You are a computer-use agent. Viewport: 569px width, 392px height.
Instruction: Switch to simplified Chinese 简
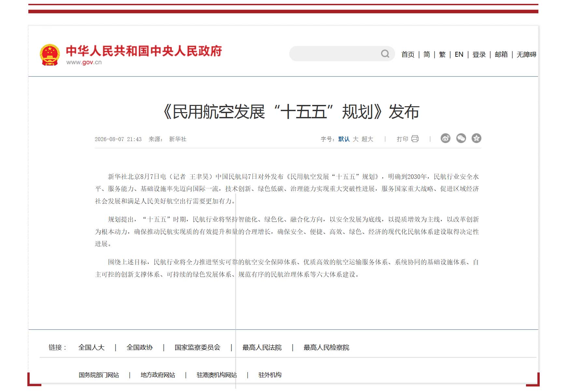point(427,54)
